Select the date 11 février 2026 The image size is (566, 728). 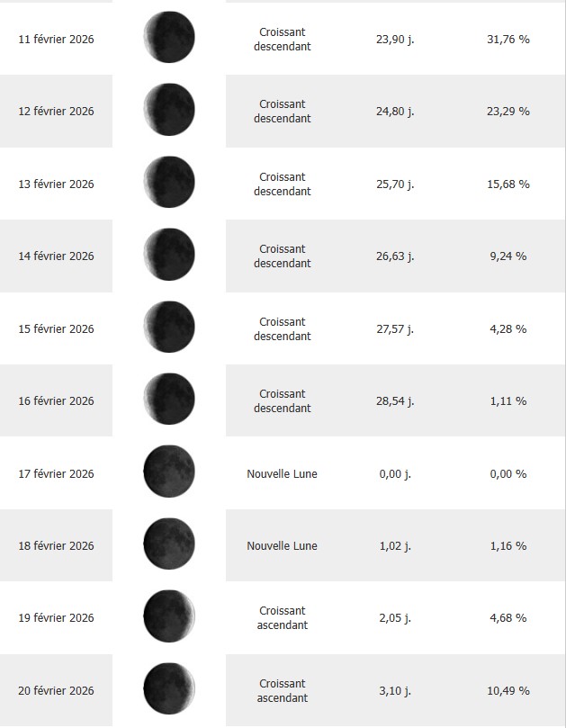[x=56, y=39]
